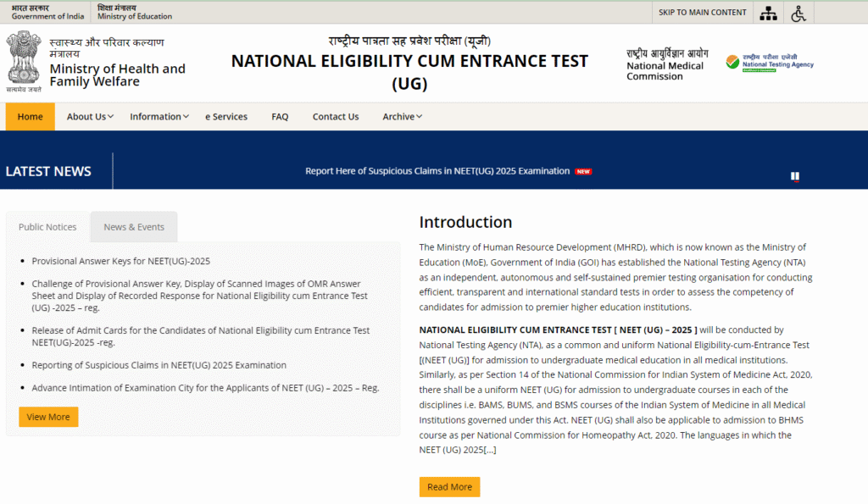Expand the Information dropdown menu

[x=159, y=117]
